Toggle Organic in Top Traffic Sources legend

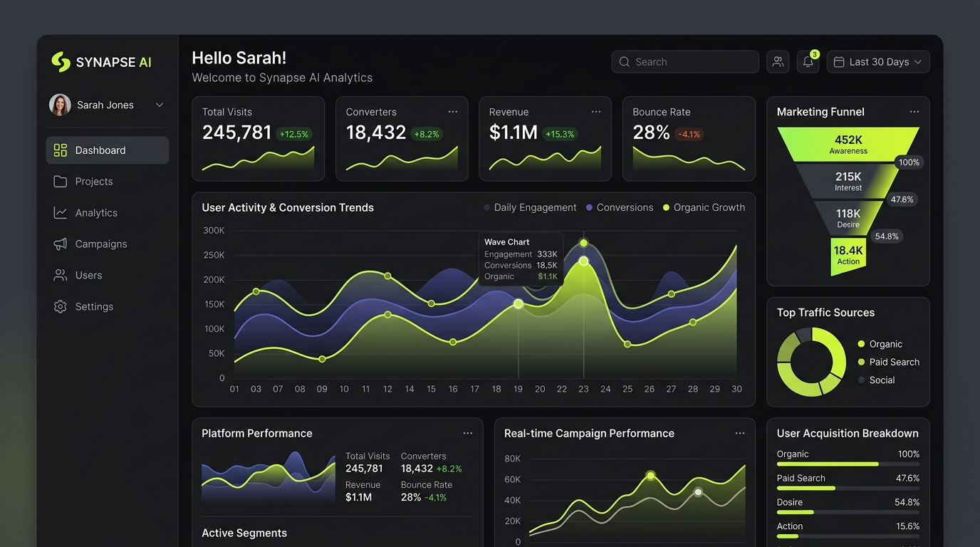click(x=880, y=344)
